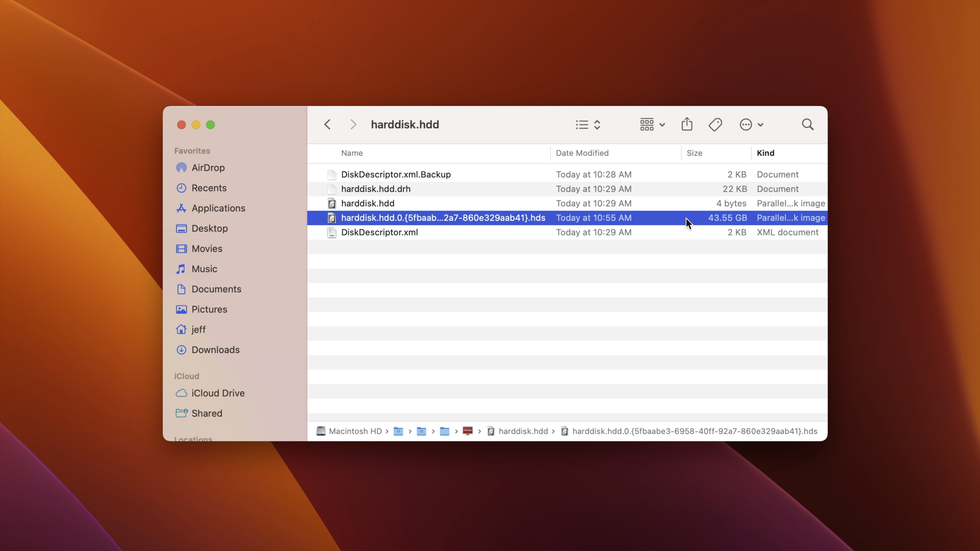Open iCloud Drive in the sidebar

(x=218, y=393)
